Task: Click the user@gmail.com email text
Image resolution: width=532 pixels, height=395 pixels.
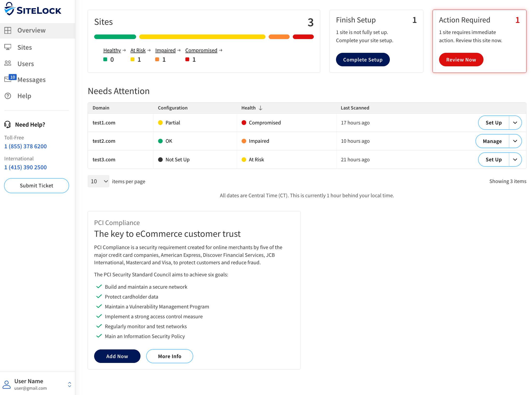Action: point(30,388)
